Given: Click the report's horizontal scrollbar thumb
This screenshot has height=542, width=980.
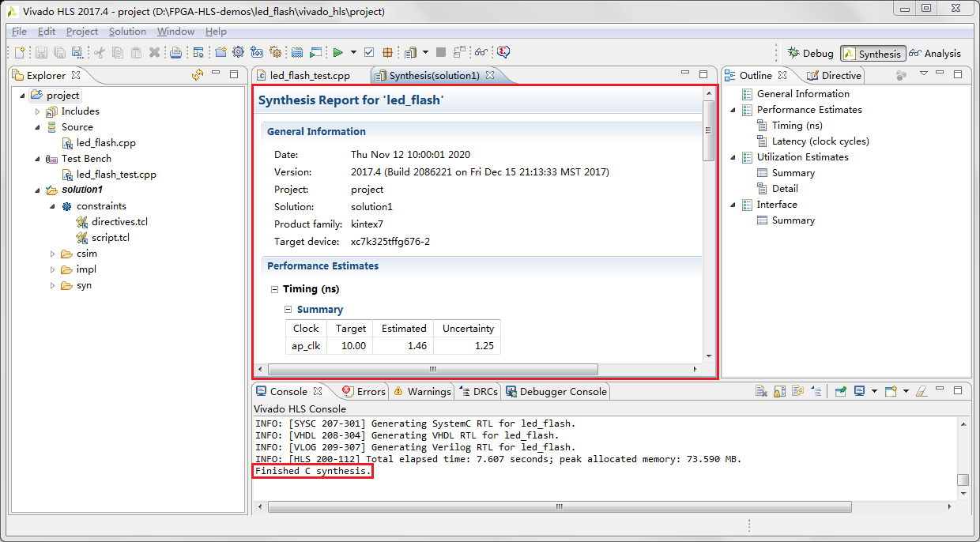Looking at the screenshot, I should pos(432,369).
